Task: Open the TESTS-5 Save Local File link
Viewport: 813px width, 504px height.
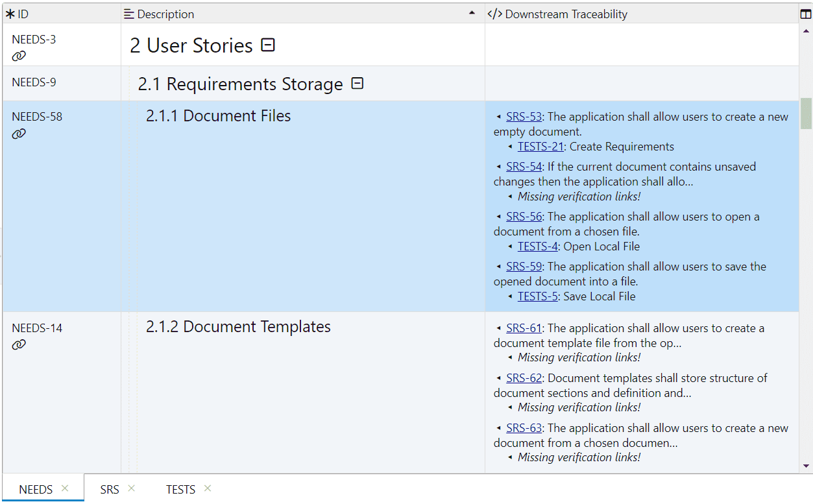Action: pyautogui.click(x=537, y=296)
